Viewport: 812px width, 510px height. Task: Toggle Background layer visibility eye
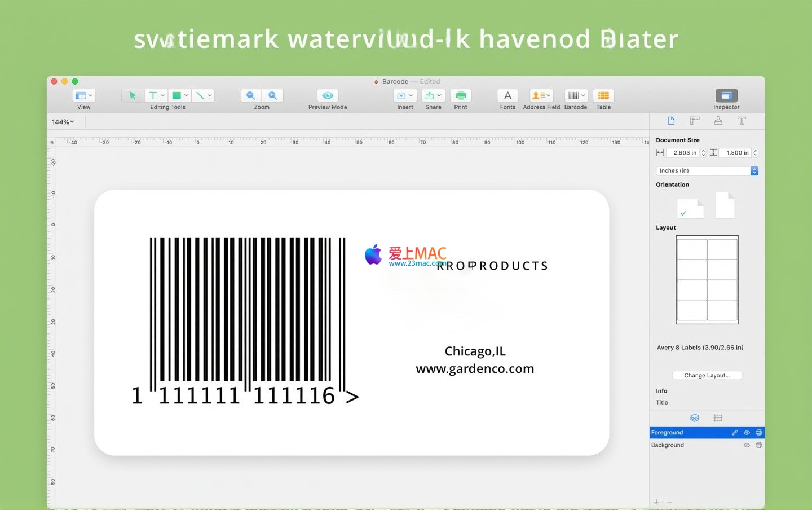point(747,445)
